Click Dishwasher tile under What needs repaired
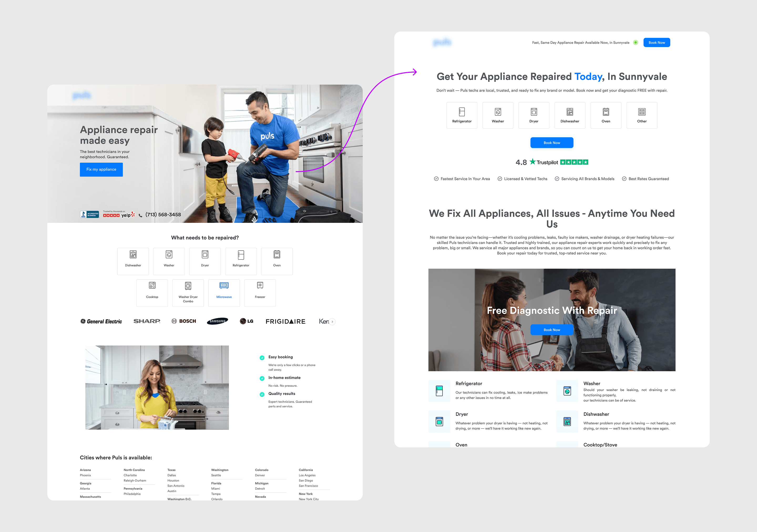757x532 pixels. pos(133,261)
